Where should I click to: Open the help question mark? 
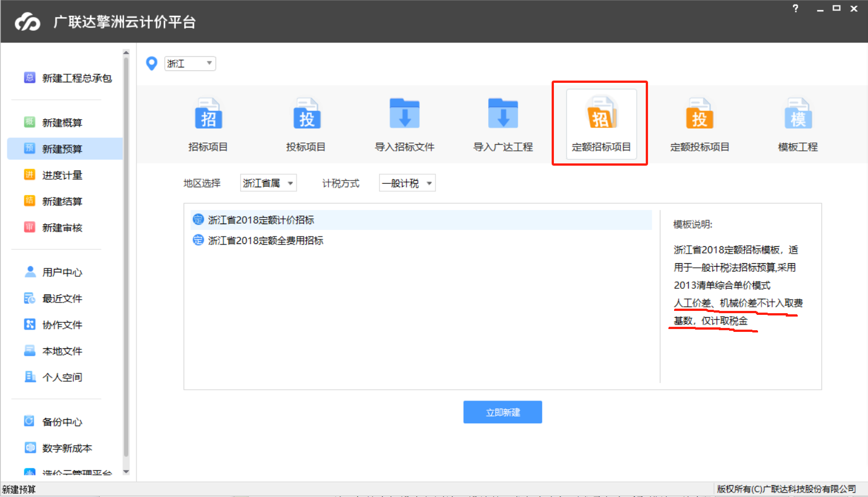tap(795, 9)
